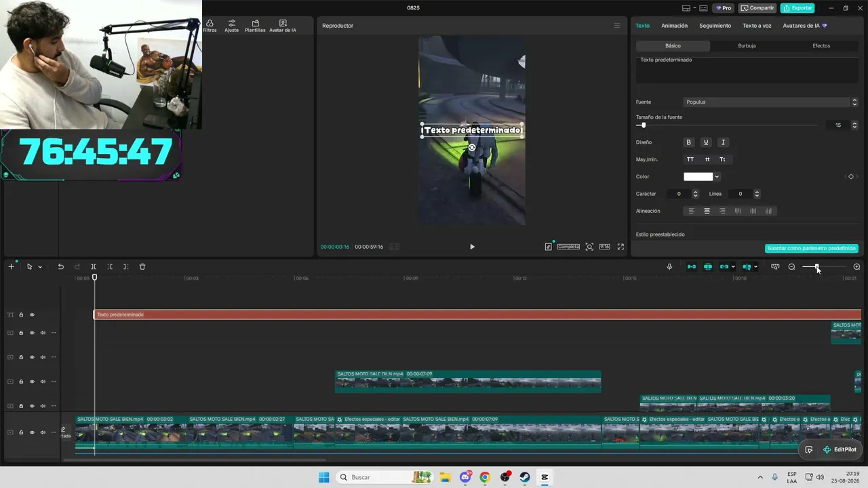Viewport: 868px width, 488px height.
Task: Play the preview in Reproductor
Action: 472,247
